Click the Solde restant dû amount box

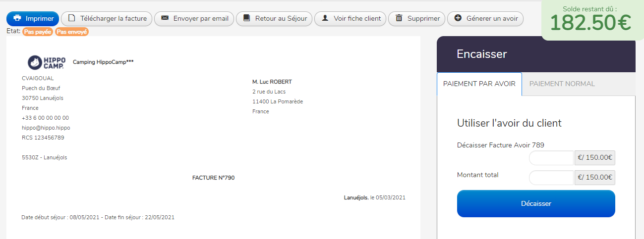pos(592,20)
